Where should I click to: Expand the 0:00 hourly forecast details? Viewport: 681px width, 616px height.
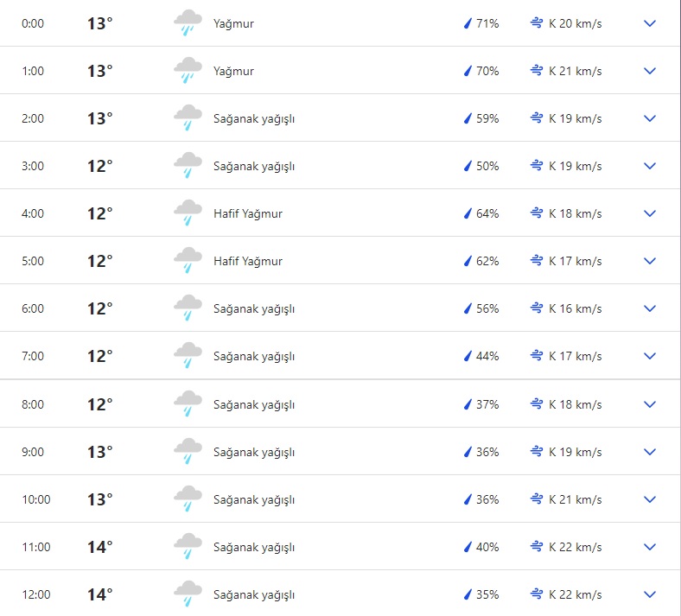(650, 23)
